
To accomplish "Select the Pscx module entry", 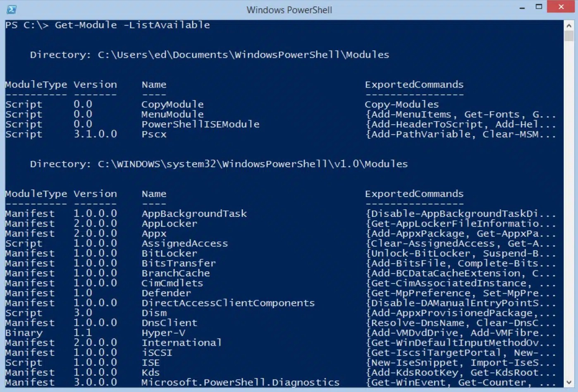I will (x=155, y=134).
